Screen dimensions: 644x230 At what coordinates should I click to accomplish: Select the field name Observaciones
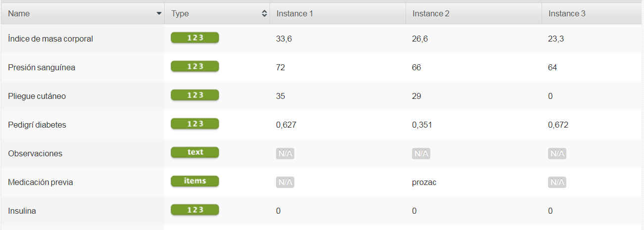[35, 153]
